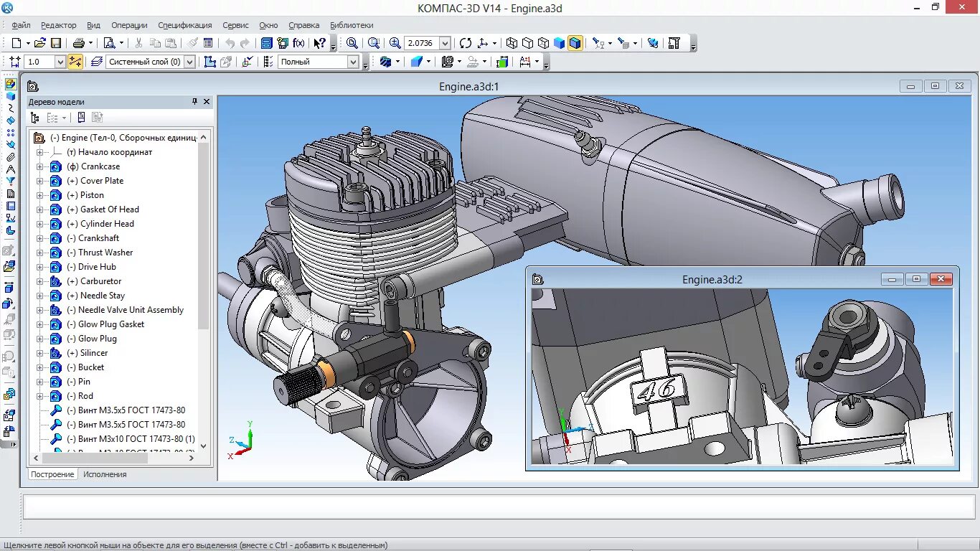Click the layers manager icon
Image resolution: width=980 pixels, height=551 pixels.
point(97,62)
